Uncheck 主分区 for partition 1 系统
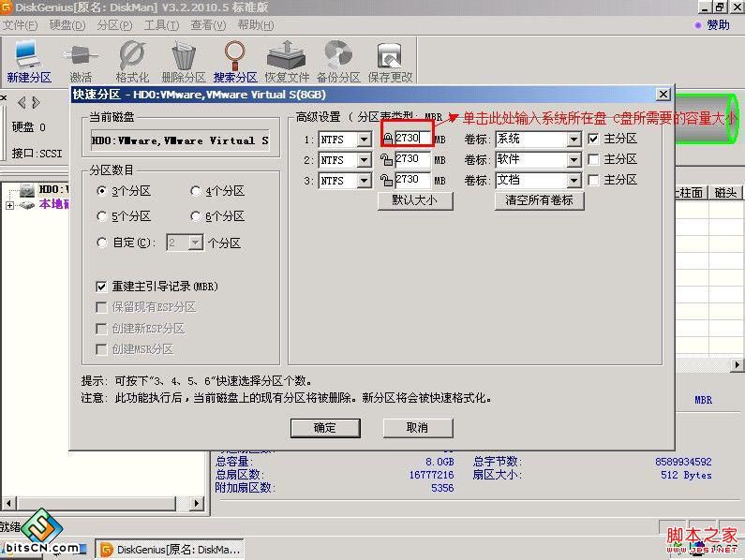The height and width of the screenshot is (560, 745). 593,139
